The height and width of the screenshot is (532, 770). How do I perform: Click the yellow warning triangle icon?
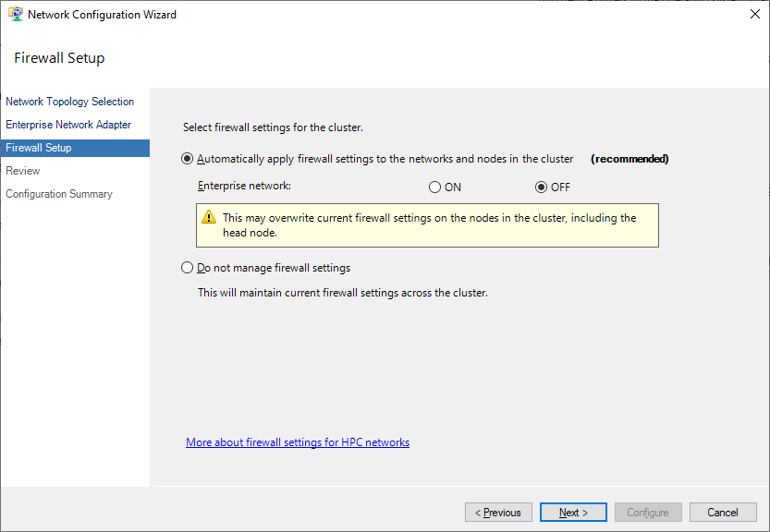tap(209, 219)
